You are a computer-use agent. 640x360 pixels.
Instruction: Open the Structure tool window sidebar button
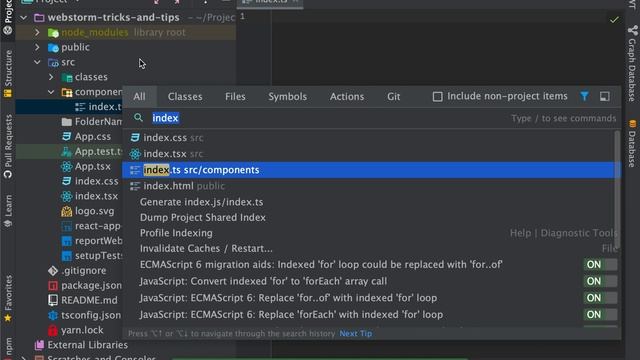click(x=8, y=73)
